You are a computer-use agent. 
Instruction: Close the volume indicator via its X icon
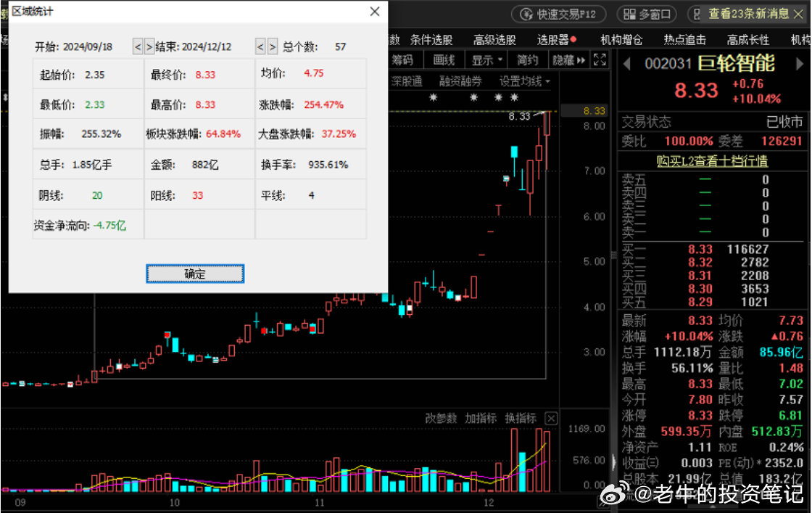click(x=551, y=418)
